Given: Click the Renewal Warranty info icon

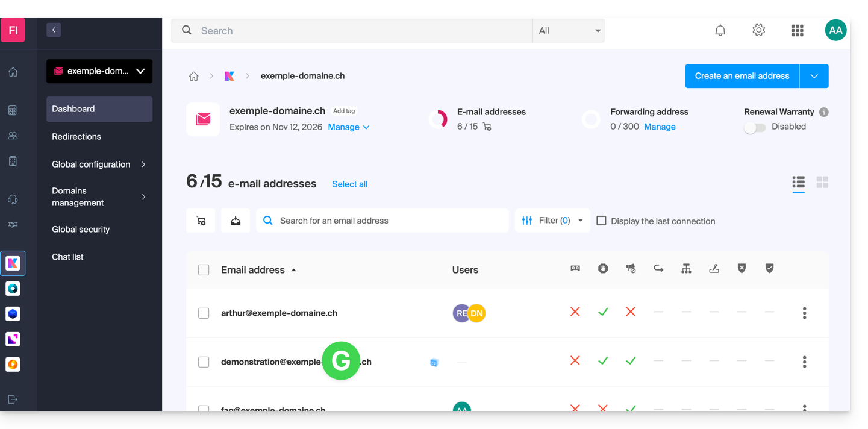Looking at the screenshot, I should [823, 112].
